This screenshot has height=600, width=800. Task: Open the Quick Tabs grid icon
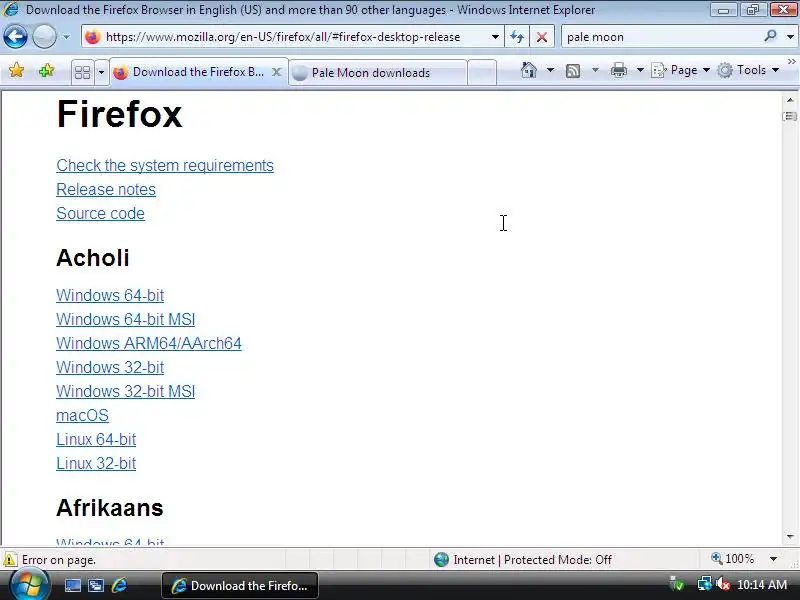click(82, 72)
